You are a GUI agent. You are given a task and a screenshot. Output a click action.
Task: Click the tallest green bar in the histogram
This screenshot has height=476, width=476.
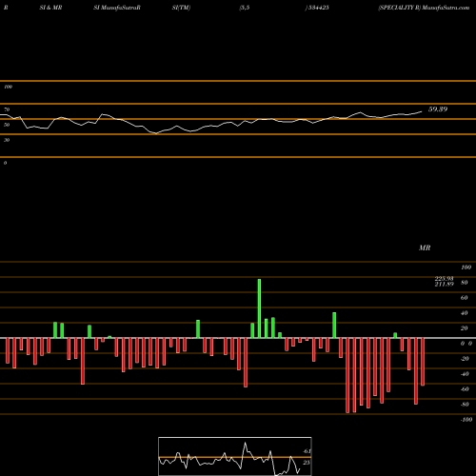(259, 308)
